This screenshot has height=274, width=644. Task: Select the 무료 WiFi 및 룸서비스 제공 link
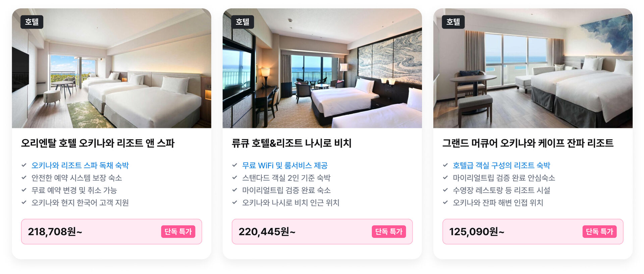(285, 165)
